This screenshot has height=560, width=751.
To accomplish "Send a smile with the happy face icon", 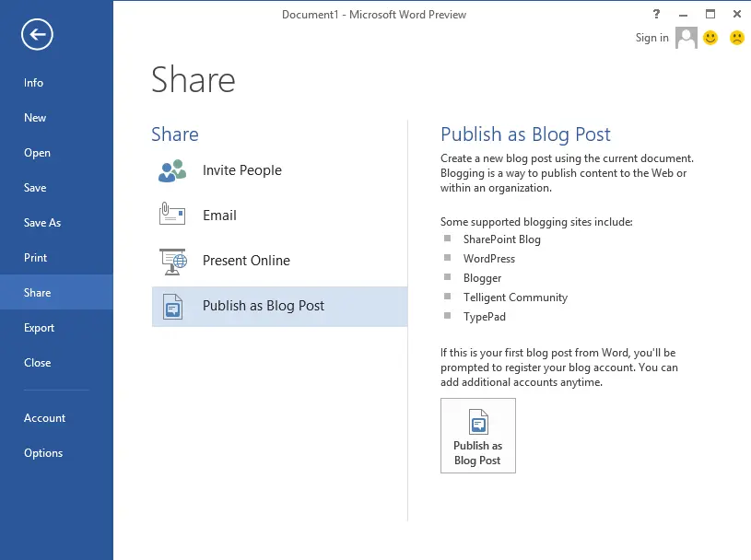I will (710, 38).
